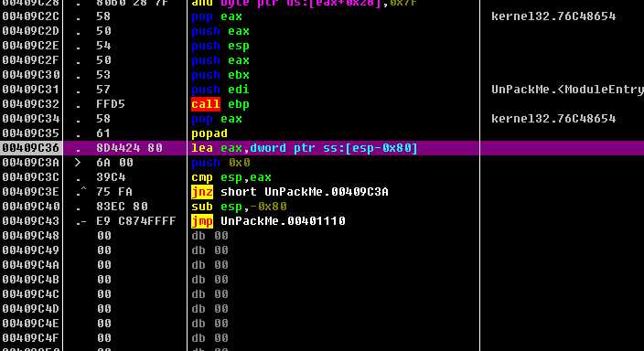Select address 00409C4D
The image size is (644, 351).
point(31,309)
